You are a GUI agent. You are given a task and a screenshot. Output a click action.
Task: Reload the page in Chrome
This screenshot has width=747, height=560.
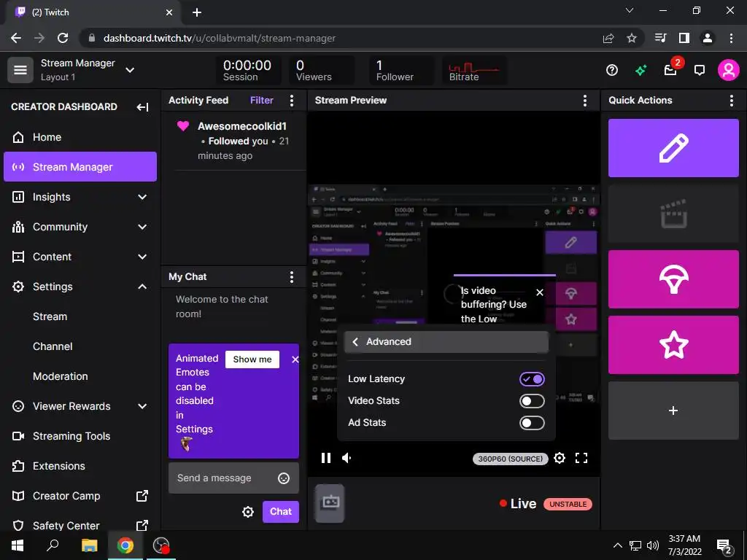(x=63, y=38)
